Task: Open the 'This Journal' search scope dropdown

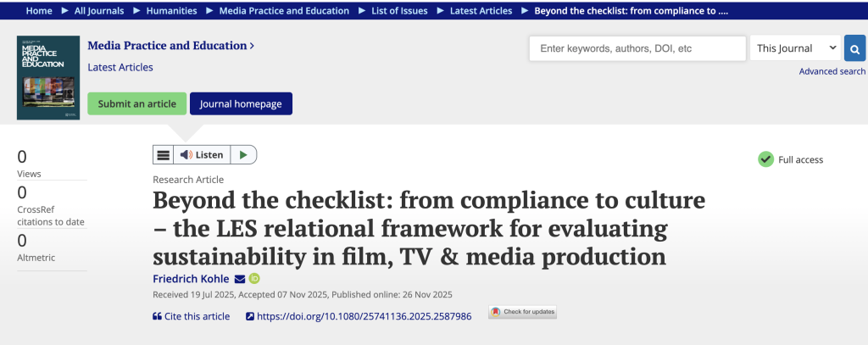Action: click(x=795, y=48)
